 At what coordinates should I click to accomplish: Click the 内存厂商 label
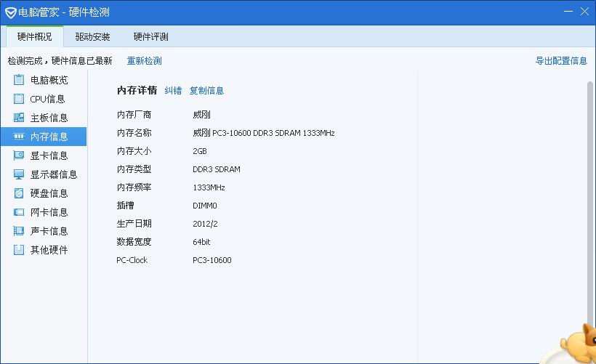(134, 115)
